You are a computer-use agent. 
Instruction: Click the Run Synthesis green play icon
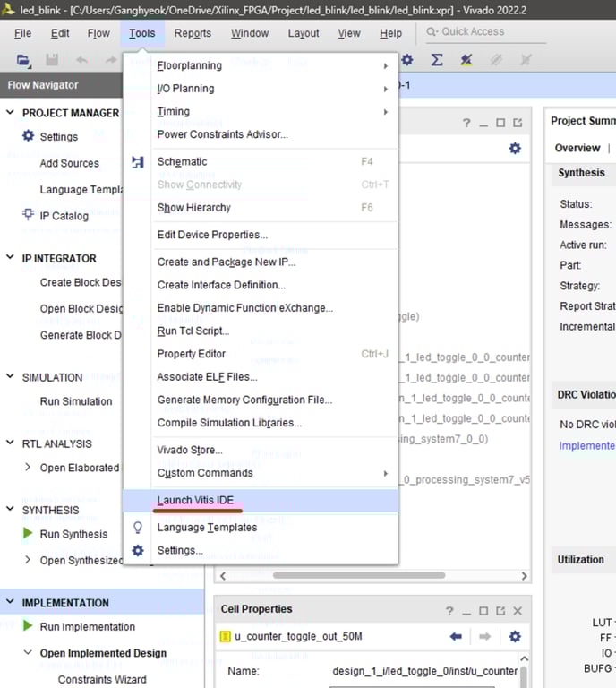click(x=28, y=533)
